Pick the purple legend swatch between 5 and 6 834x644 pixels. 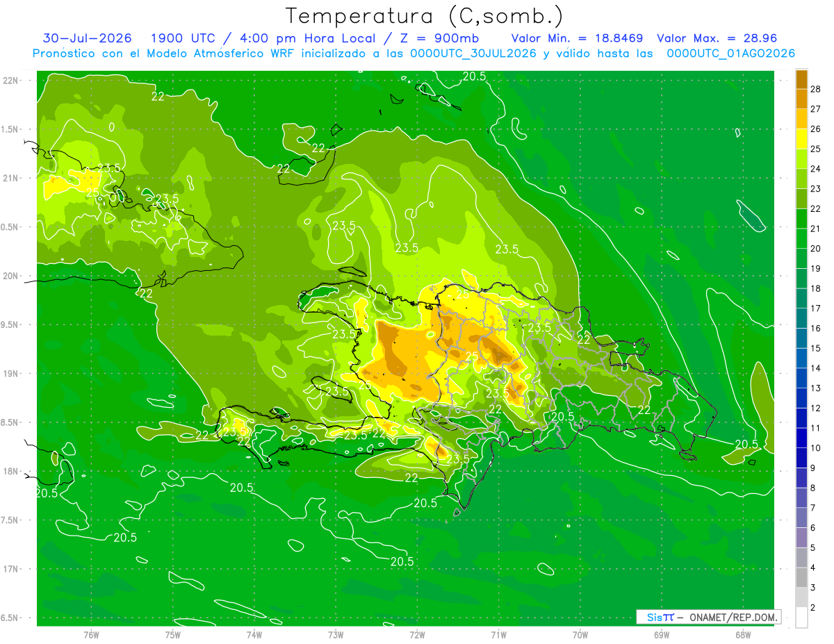pos(801,538)
